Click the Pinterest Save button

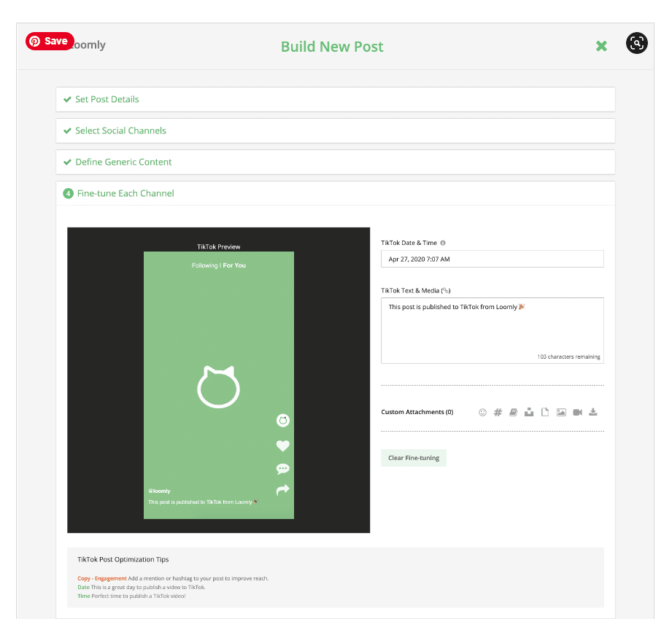pyautogui.click(x=50, y=41)
